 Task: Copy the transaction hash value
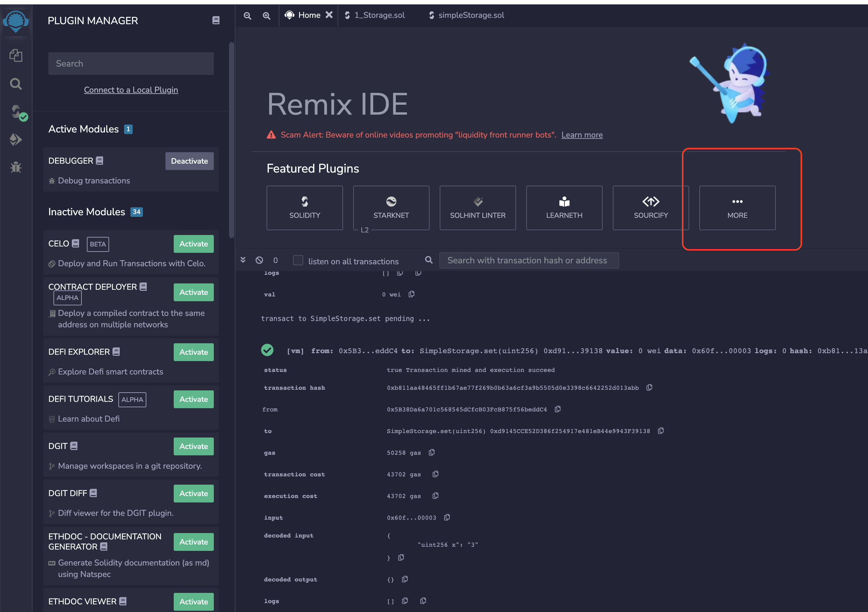click(649, 387)
